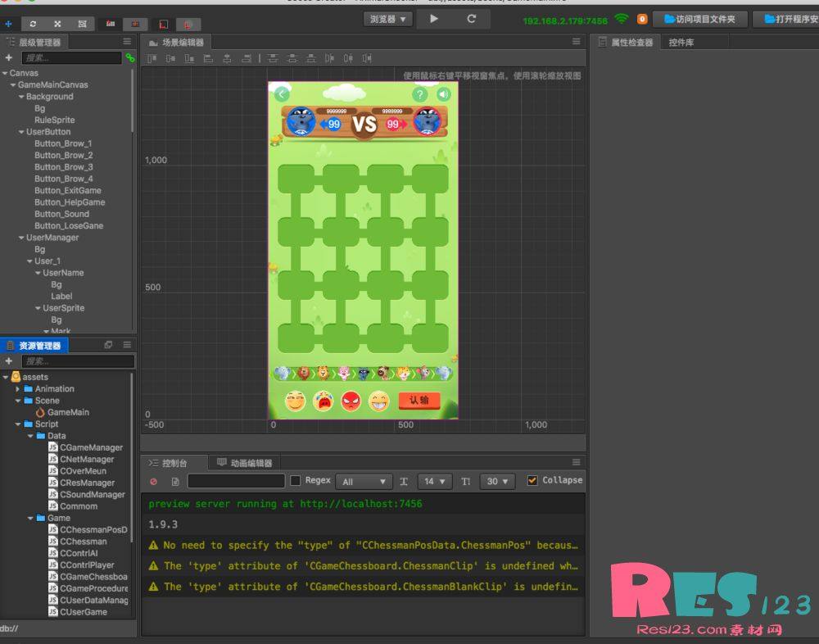Select the Move transform tool
Screen dimensions: 819x644
pyautogui.click(x=8, y=24)
